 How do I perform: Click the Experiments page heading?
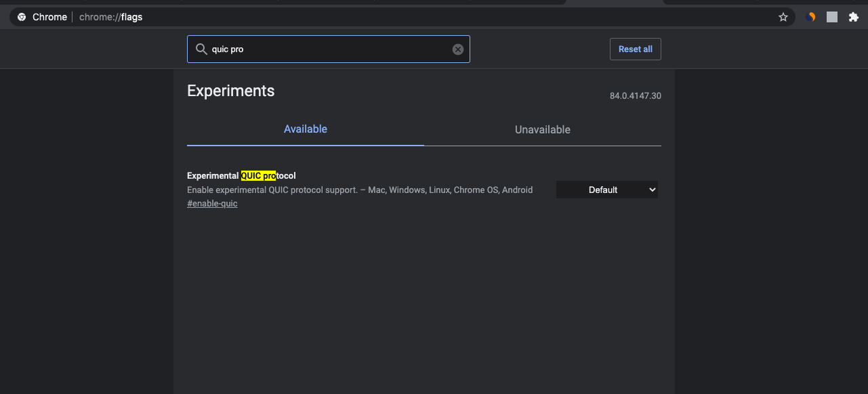[230, 91]
